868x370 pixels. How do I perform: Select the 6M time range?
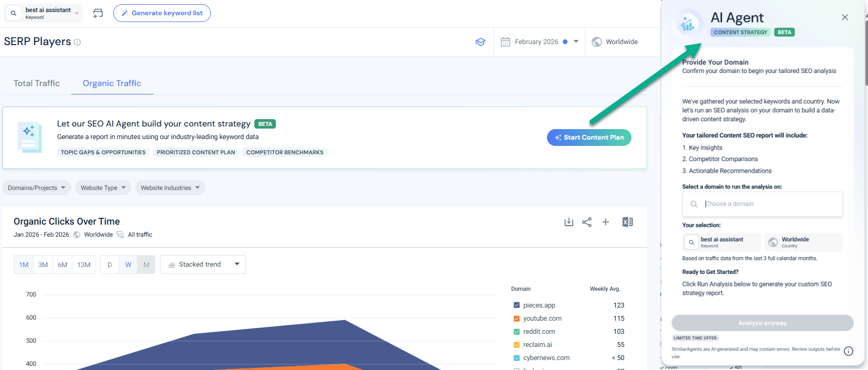coord(62,265)
